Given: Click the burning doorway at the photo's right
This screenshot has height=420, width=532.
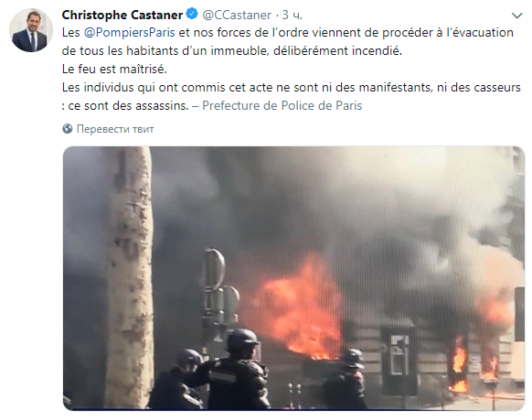Looking at the screenshot, I should [x=459, y=365].
